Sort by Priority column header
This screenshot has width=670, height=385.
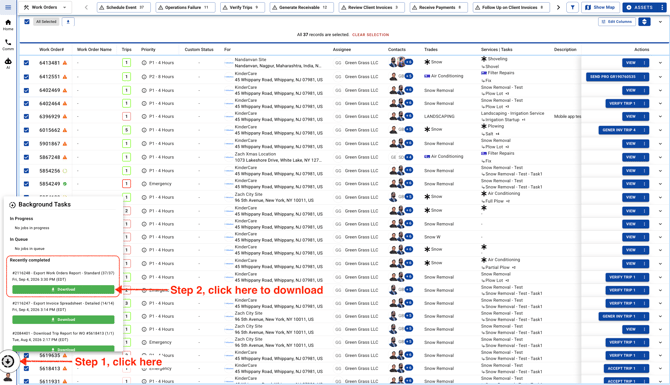(148, 50)
